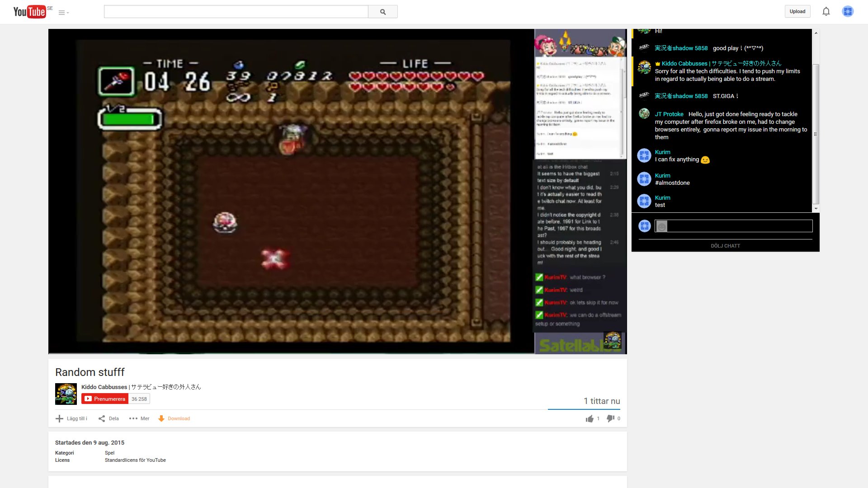Click the chat scrollbar down arrow

816,208
